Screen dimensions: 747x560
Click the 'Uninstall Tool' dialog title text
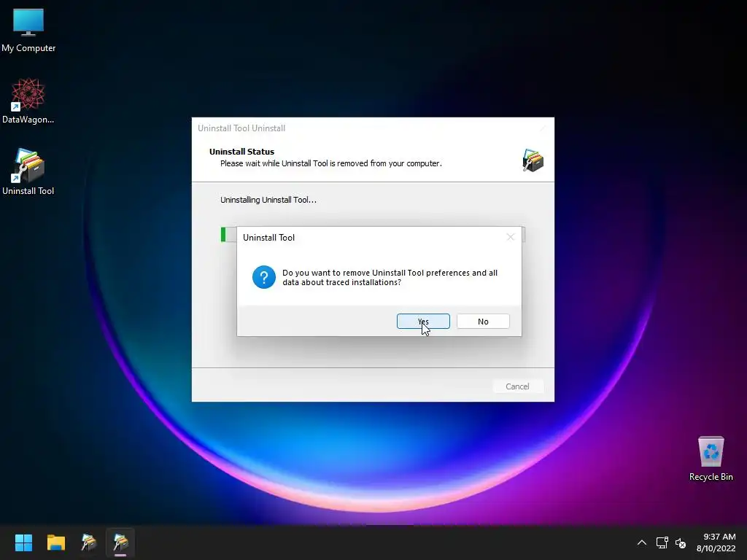tap(268, 238)
